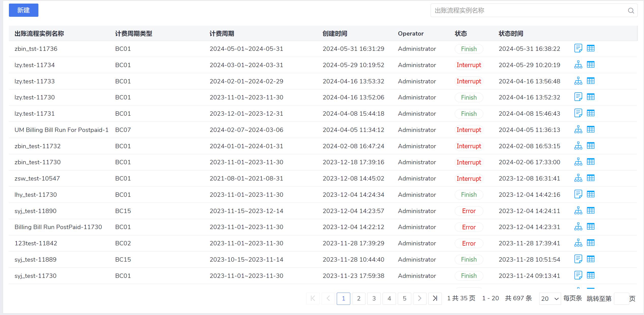
Task: Open the table icon for 123test-11842
Action: pos(591,243)
